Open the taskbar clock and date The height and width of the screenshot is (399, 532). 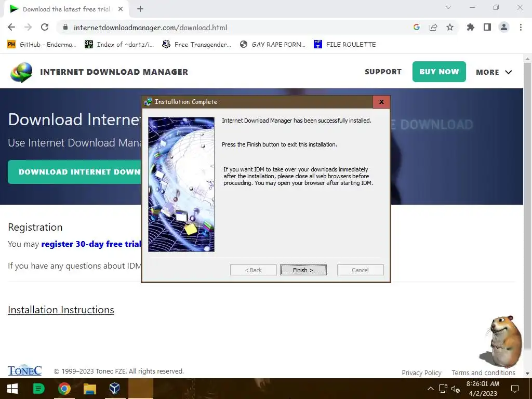[x=483, y=389]
